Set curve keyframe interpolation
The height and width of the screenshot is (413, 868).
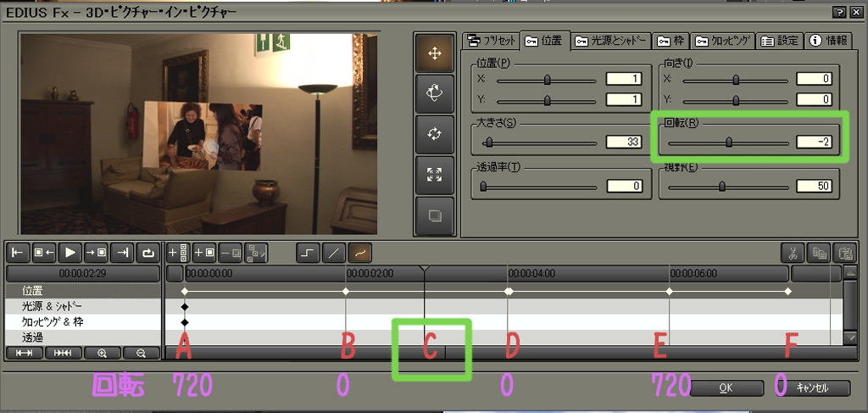point(359,253)
